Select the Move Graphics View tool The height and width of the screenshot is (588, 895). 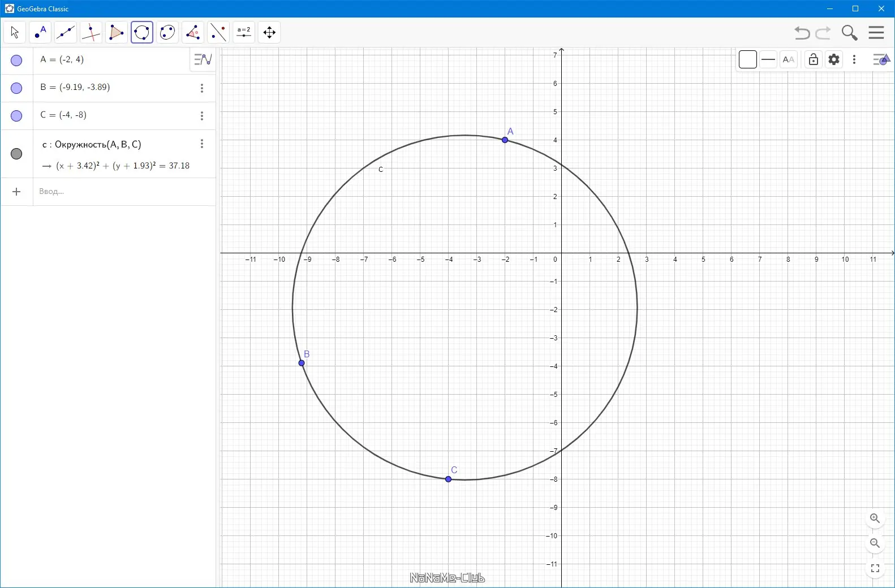269,32
